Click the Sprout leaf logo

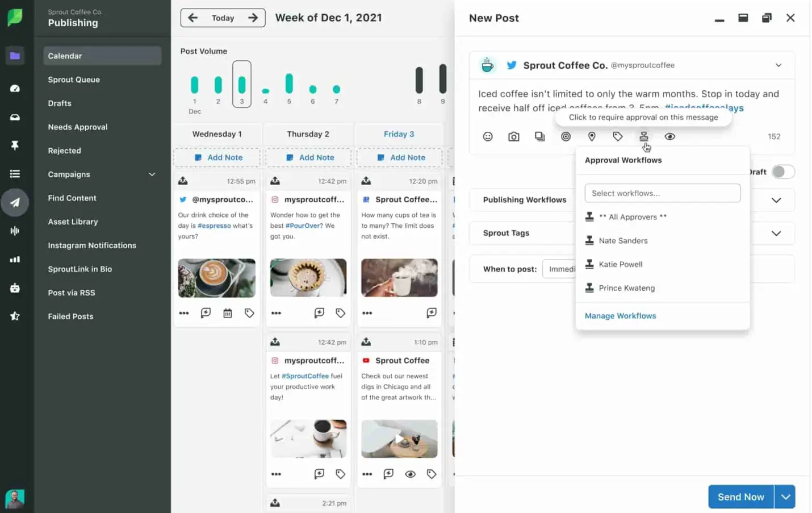coord(15,18)
